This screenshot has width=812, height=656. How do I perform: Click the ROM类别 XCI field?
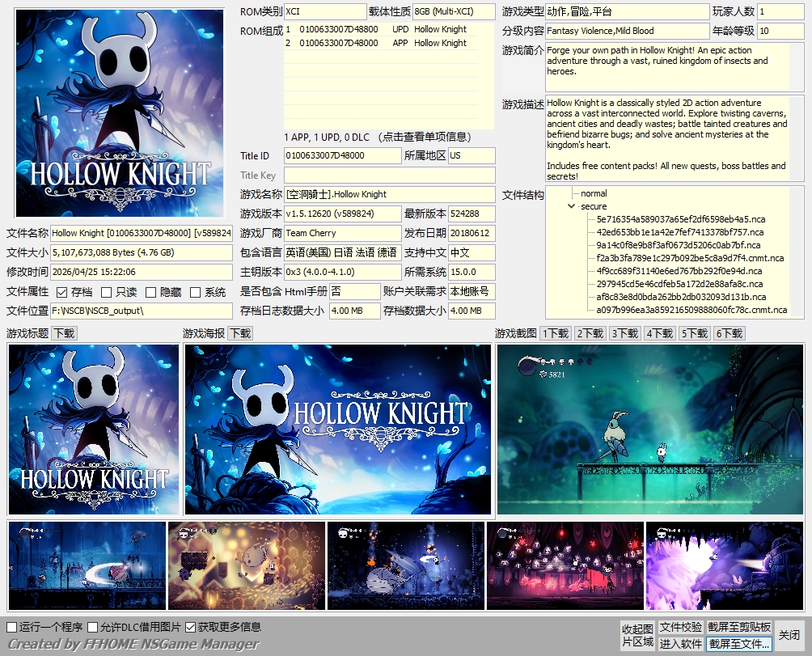click(325, 11)
